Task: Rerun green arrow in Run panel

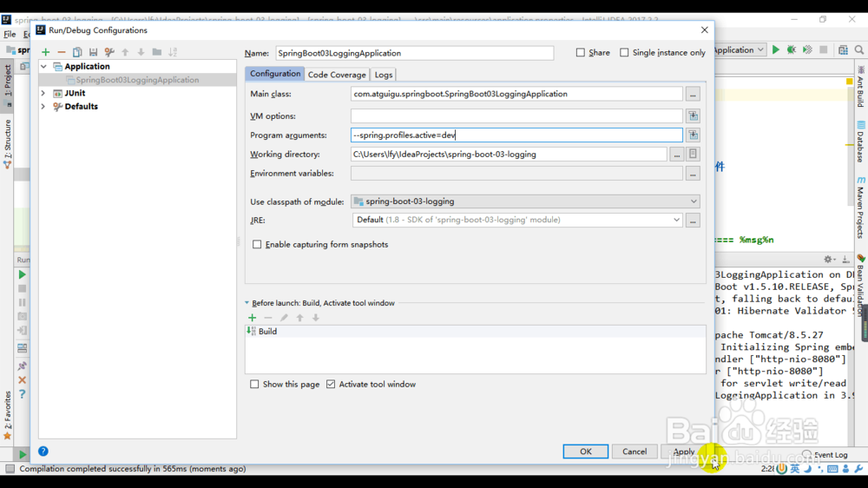Action: (x=23, y=274)
